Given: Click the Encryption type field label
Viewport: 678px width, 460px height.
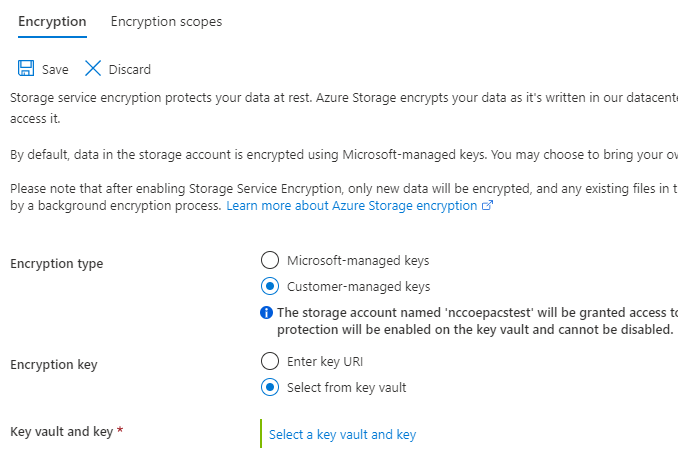Looking at the screenshot, I should coord(56,264).
